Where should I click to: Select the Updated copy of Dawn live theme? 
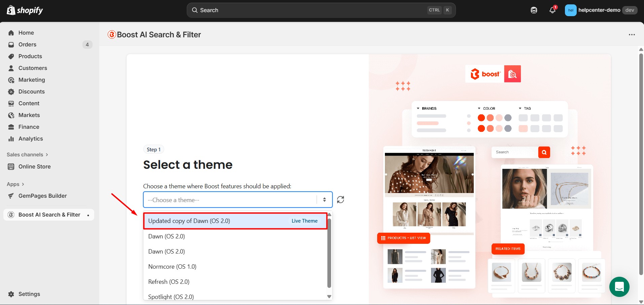click(x=235, y=221)
